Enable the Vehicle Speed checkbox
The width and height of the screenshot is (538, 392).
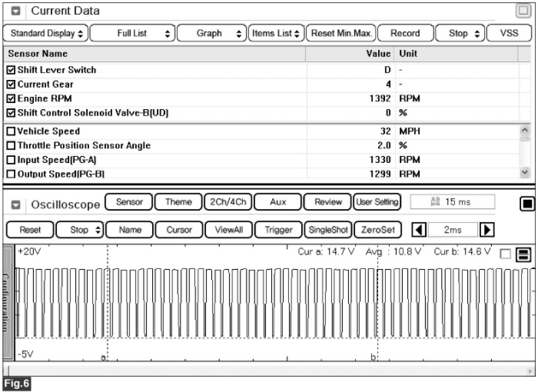pos(11,132)
